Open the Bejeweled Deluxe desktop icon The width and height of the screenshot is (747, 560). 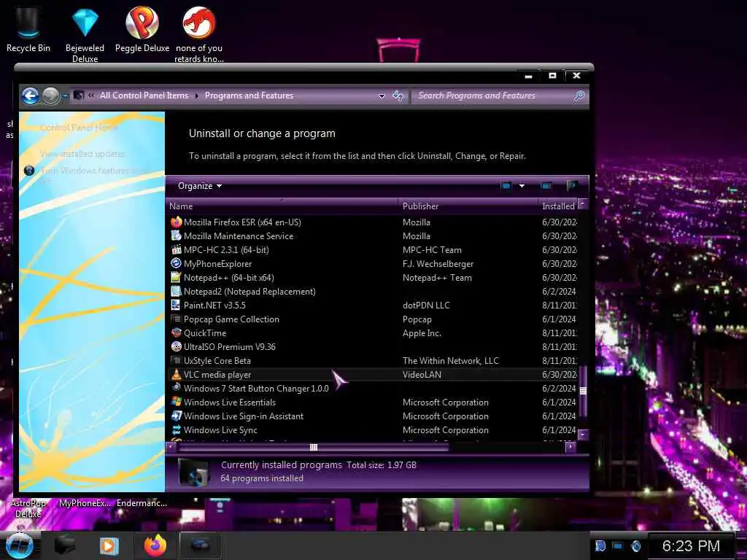pyautogui.click(x=85, y=34)
